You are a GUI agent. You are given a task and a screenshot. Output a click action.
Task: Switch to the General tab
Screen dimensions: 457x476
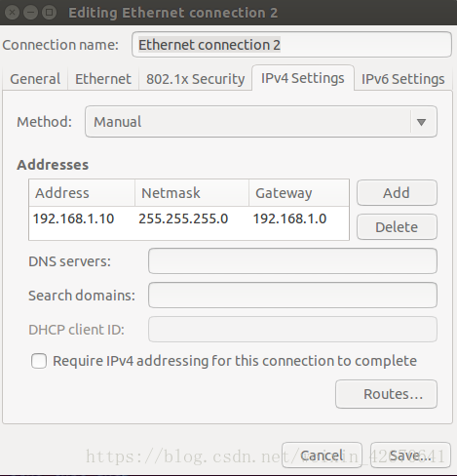pyautogui.click(x=35, y=79)
